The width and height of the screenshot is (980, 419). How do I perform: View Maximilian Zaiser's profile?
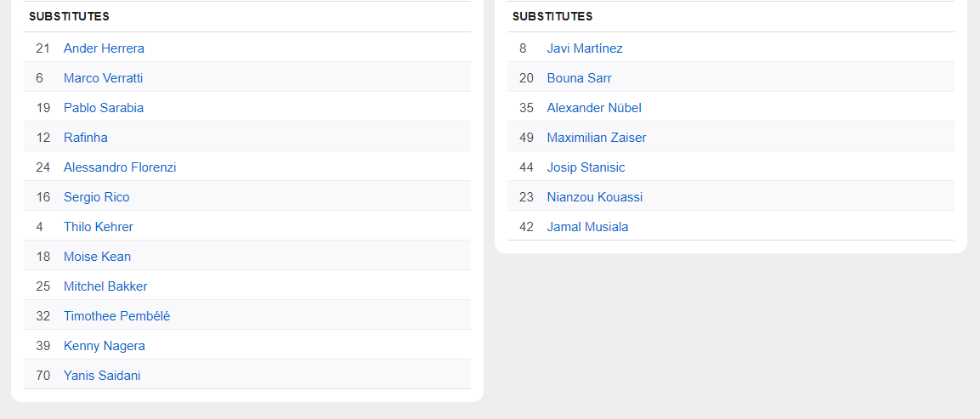pos(597,138)
